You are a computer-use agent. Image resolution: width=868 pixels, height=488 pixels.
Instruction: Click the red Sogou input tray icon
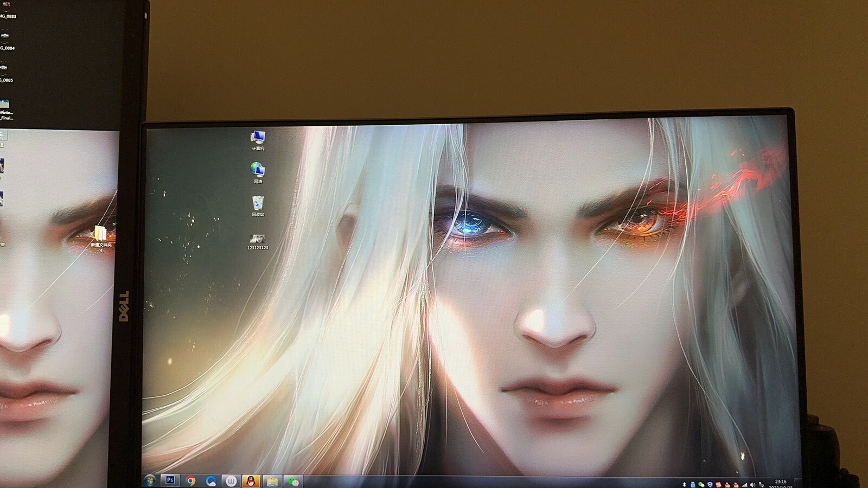[x=718, y=484]
